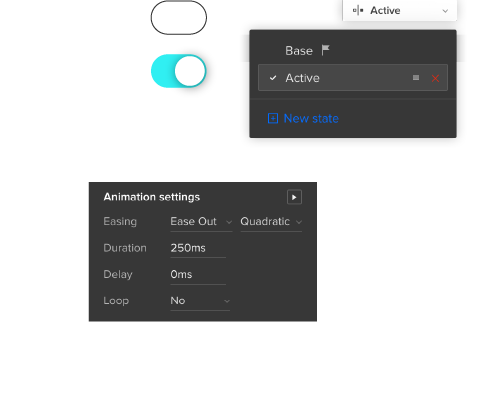This screenshot has width=500, height=400.
Task: Click the Duration field showing 250ms
Action: [x=198, y=248]
